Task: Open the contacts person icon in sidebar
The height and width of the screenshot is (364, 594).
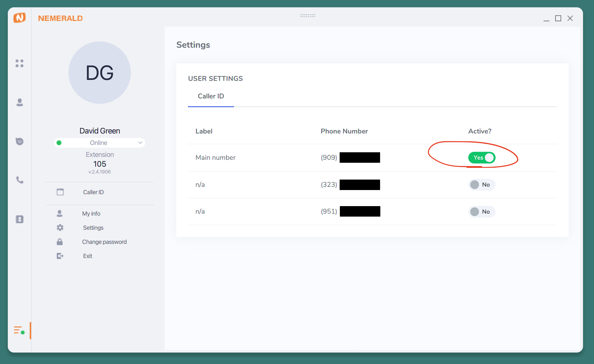Action: 19,102
